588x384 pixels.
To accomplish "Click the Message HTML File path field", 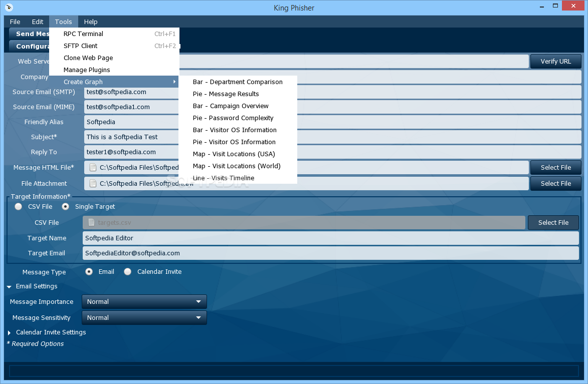I will pyautogui.click(x=306, y=167).
